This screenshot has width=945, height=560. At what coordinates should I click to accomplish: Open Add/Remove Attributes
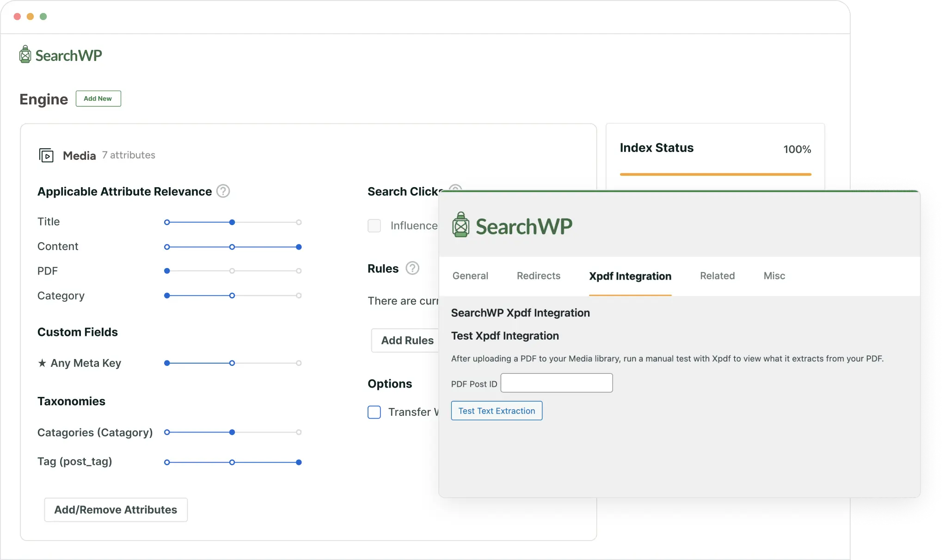[x=116, y=510]
